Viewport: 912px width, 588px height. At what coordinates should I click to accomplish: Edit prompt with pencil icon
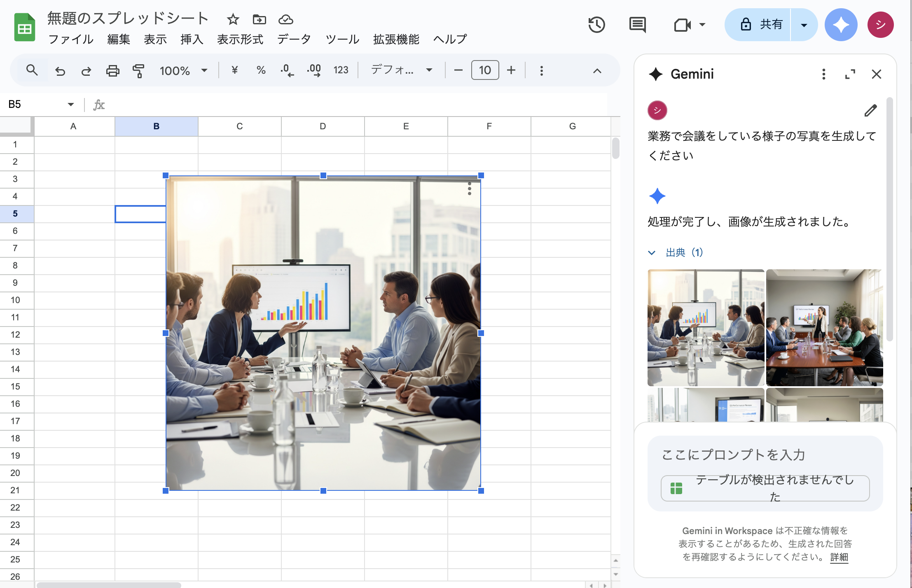(870, 110)
